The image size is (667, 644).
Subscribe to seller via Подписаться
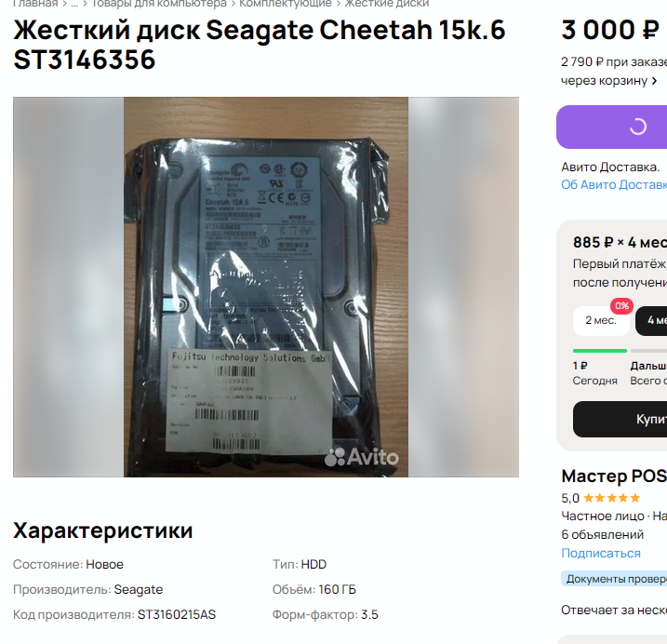point(601,553)
